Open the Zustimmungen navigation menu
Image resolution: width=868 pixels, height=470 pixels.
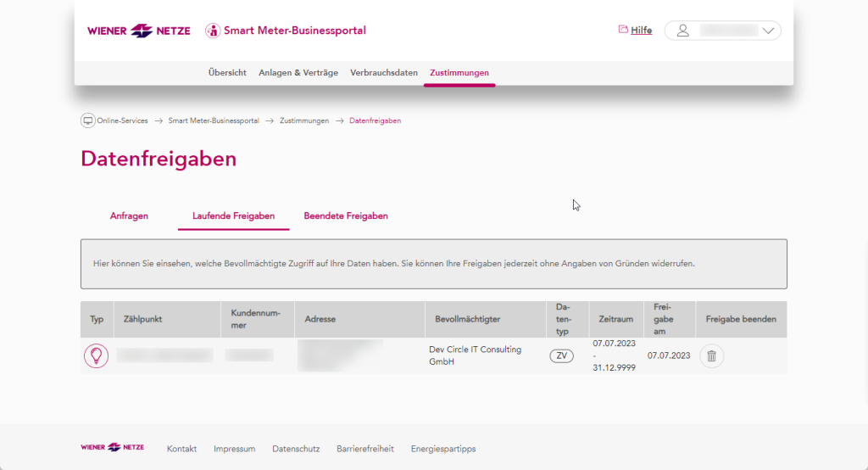pos(459,73)
